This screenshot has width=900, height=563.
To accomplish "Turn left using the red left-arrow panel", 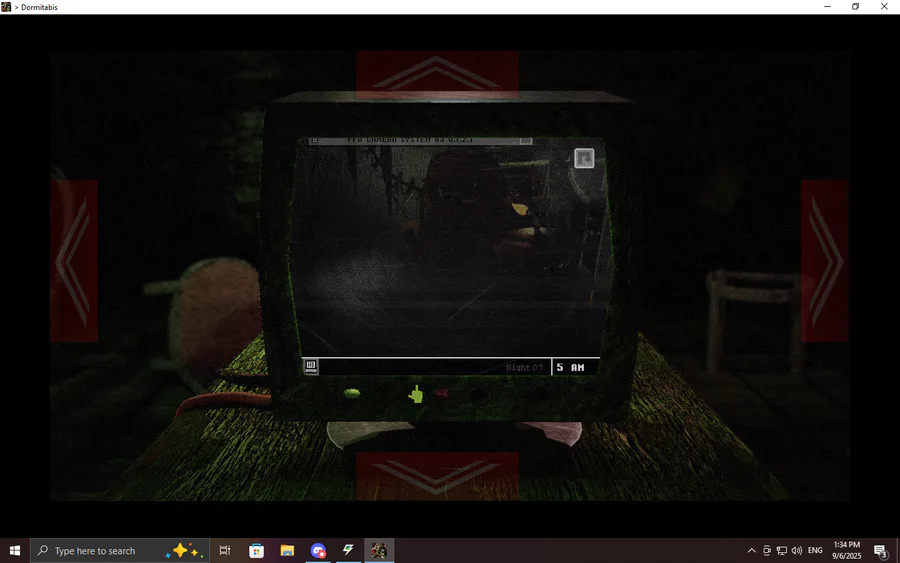I will [x=73, y=261].
